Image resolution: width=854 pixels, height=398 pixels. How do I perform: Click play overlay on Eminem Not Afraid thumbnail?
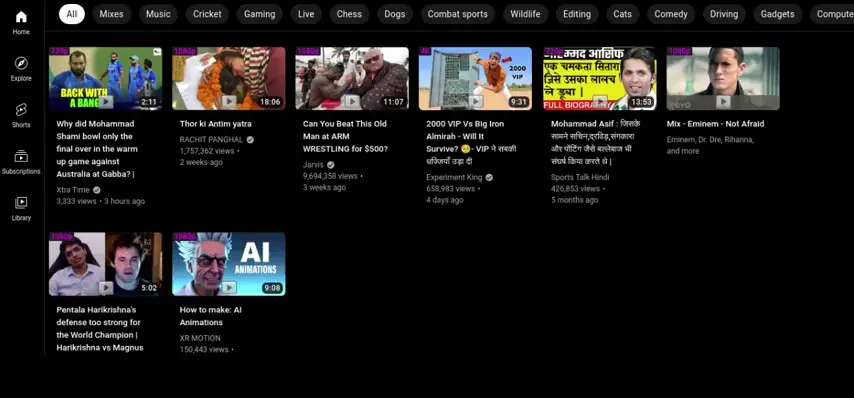(x=723, y=101)
